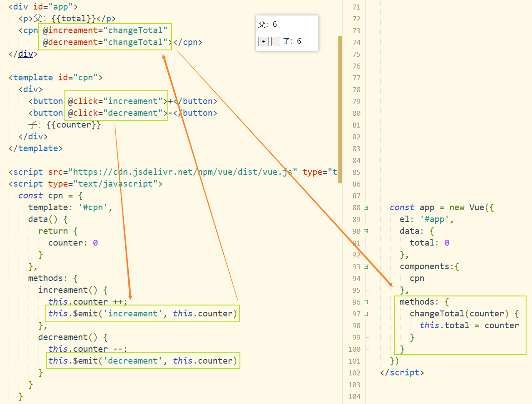Click 'changeTotal(counter) {' code line
Viewport: 532px width, 404px height.
coord(464,314)
